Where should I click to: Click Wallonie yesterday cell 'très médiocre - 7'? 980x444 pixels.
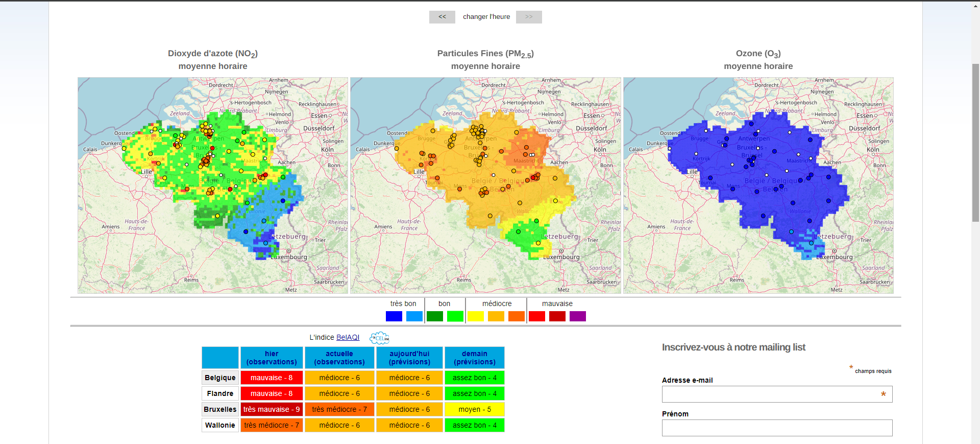[x=272, y=425]
